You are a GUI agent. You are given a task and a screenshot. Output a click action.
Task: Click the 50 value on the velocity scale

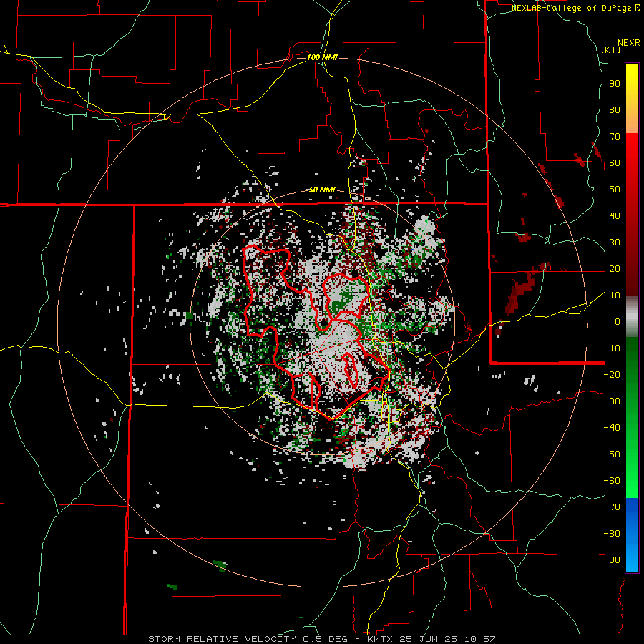(x=615, y=190)
